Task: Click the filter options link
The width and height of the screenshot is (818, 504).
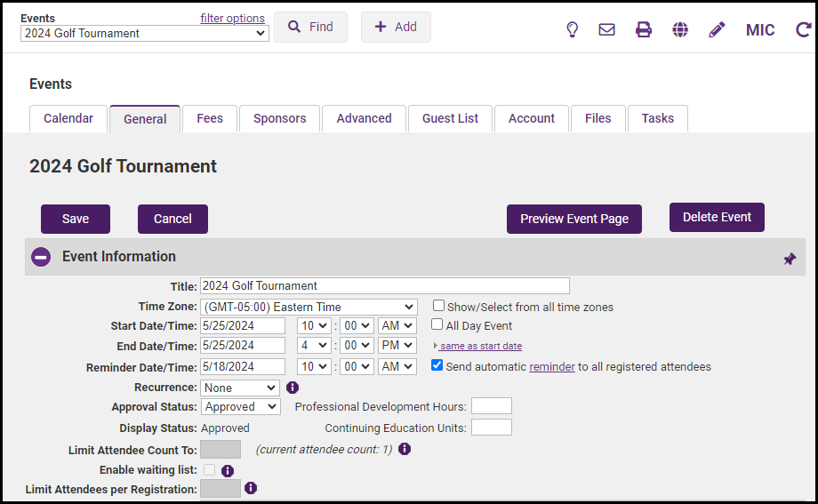Action: pyautogui.click(x=232, y=18)
